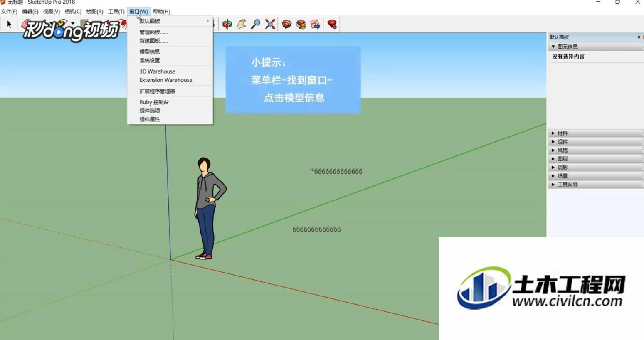Select the Zoom magnifier tool
The image size is (644, 340).
click(x=256, y=24)
